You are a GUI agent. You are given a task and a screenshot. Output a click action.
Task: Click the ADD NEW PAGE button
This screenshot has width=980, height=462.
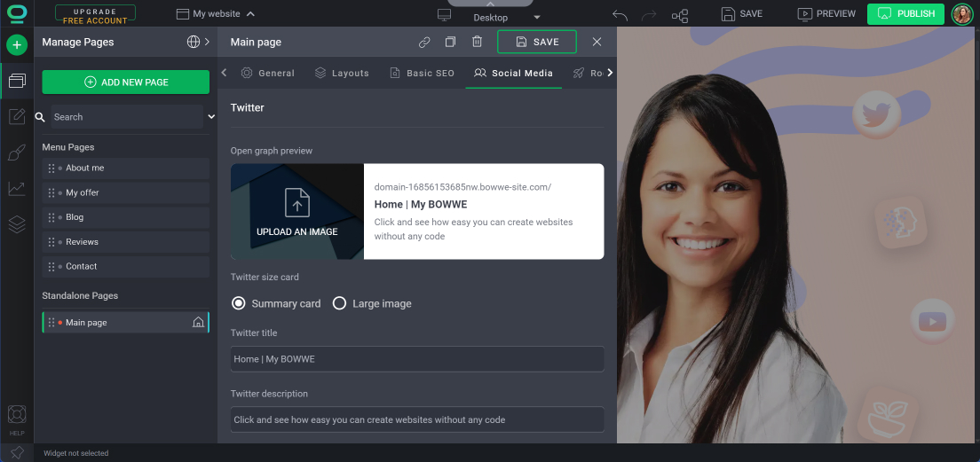coord(126,82)
